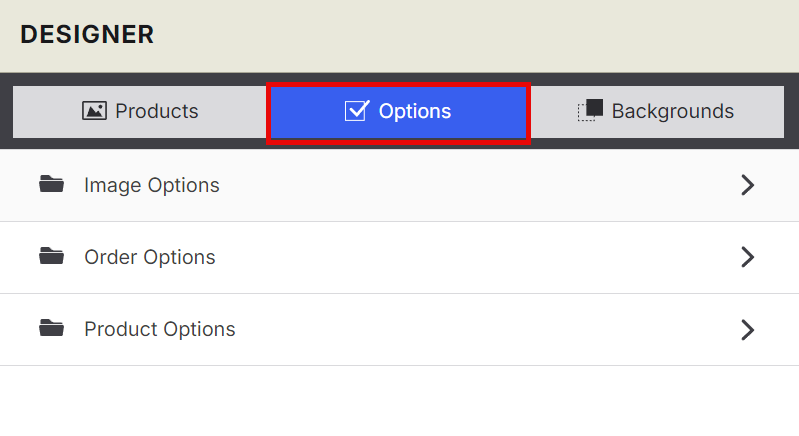Open the Order Options label
The height and width of the screenshot is (436, 799).
(150, 257)
